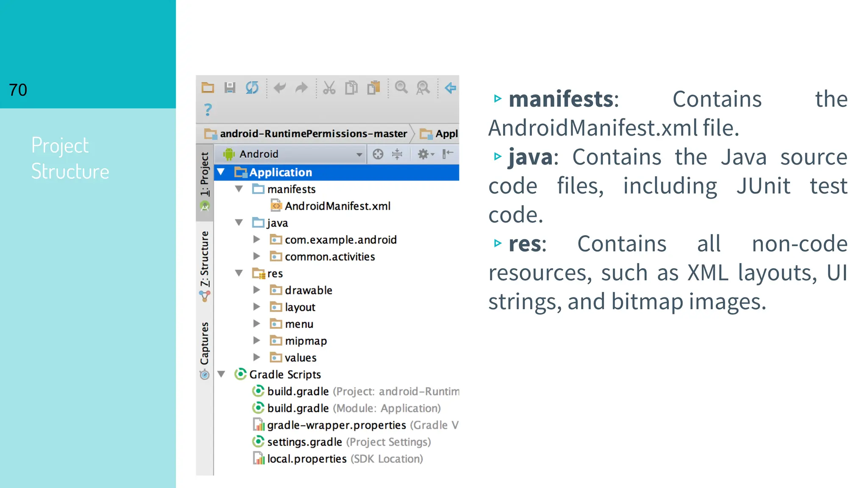
Task: Collapse the manifests folder
Action: pos(239,189)
